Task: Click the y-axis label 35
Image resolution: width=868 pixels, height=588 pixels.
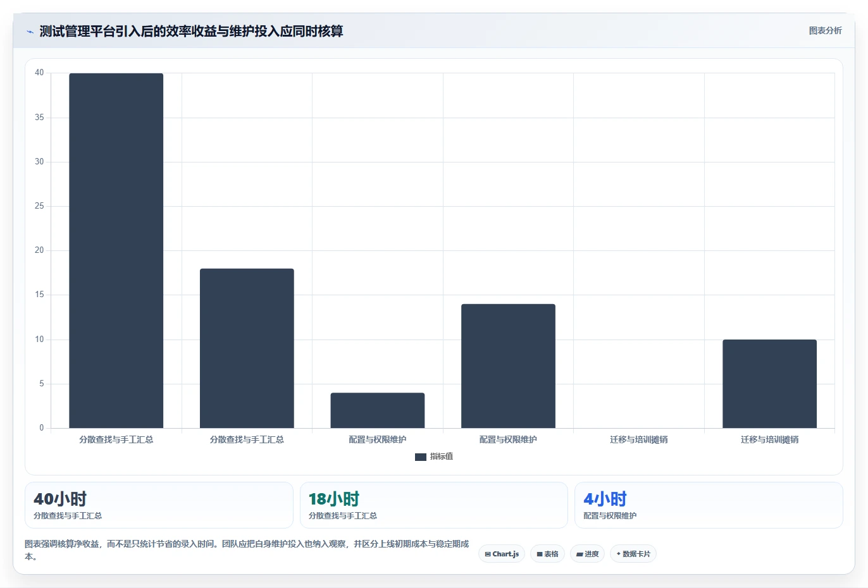Action: 39,118
